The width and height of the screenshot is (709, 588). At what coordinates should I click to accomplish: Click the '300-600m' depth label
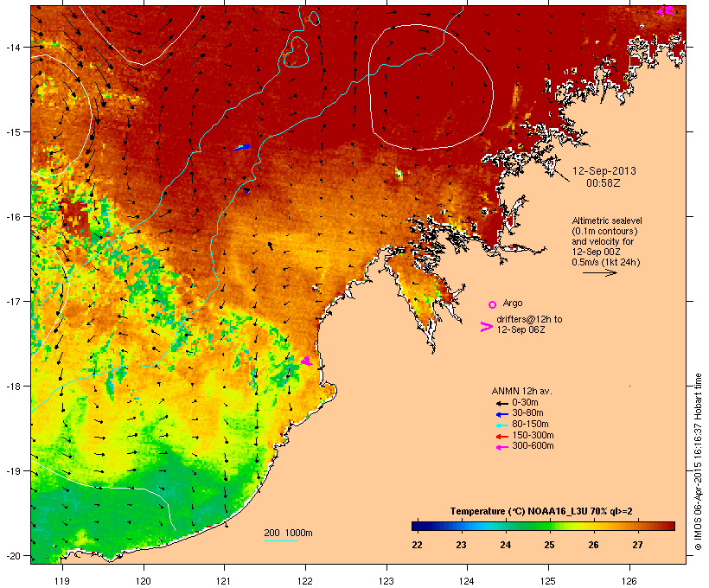pyautogui.click(x=533, y=446)
